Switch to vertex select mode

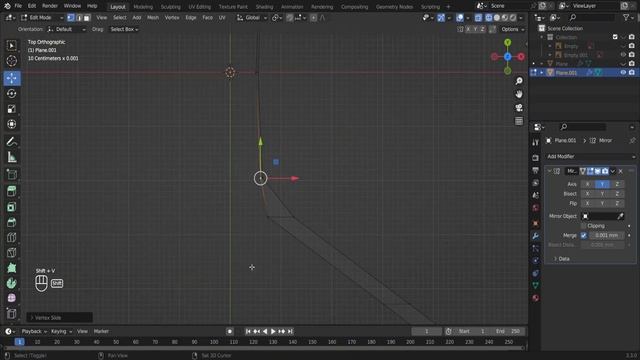71,18
